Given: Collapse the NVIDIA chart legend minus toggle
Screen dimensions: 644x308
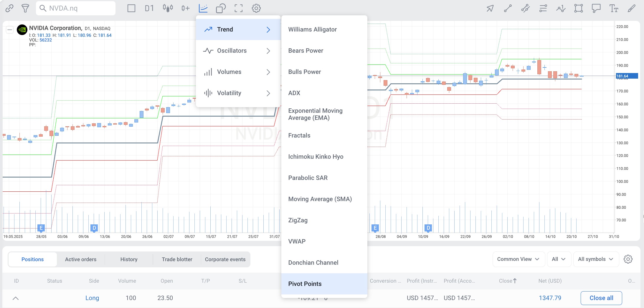Looking at the screenshot, I should click(10, 30).
